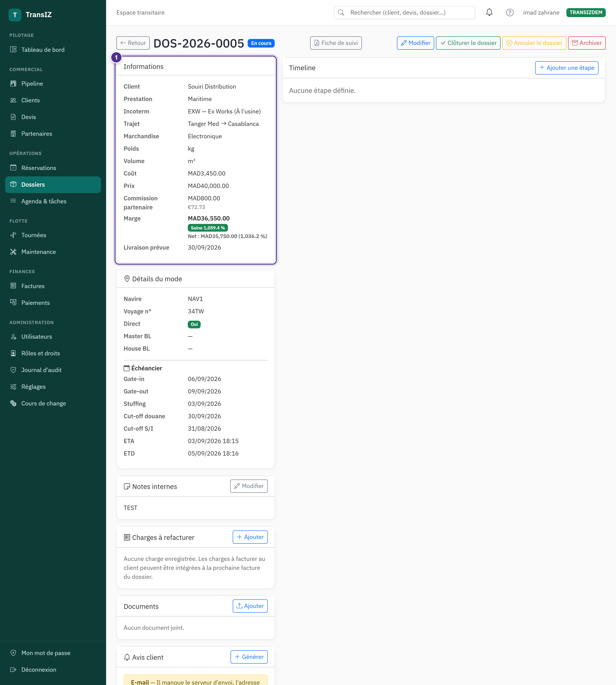Image resolution: width=616 pixels, height=685 pixels.
Task: Click the Oui badge for Direct
Action: [x=194, y=324]
